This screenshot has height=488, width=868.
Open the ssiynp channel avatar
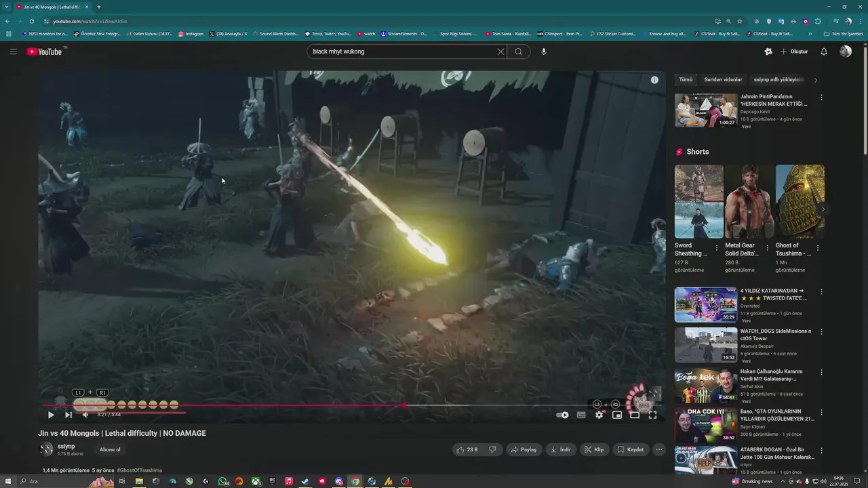pyautogui.click(x=46, y=449)
